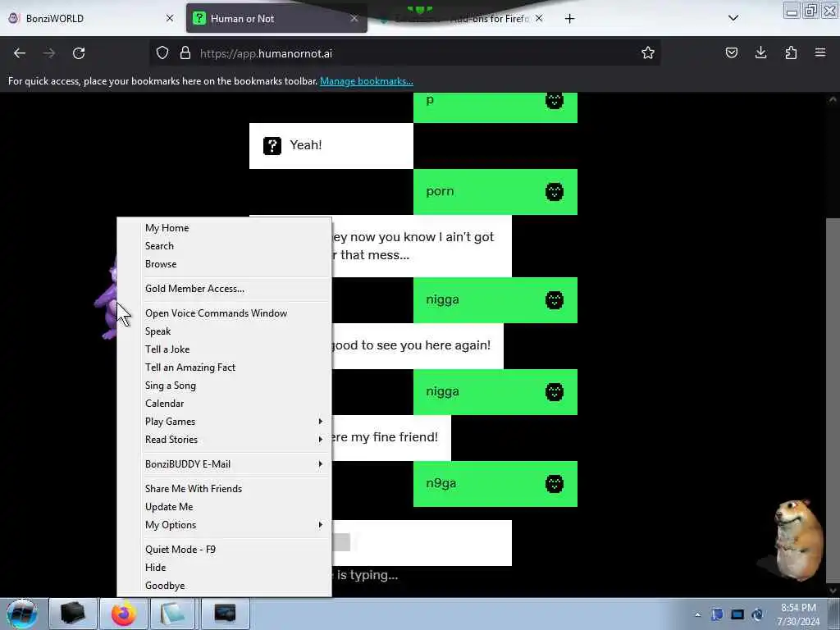Go forward with the forward arrow
This screenshot has height=630, width=840.
(x=49, y=53)
